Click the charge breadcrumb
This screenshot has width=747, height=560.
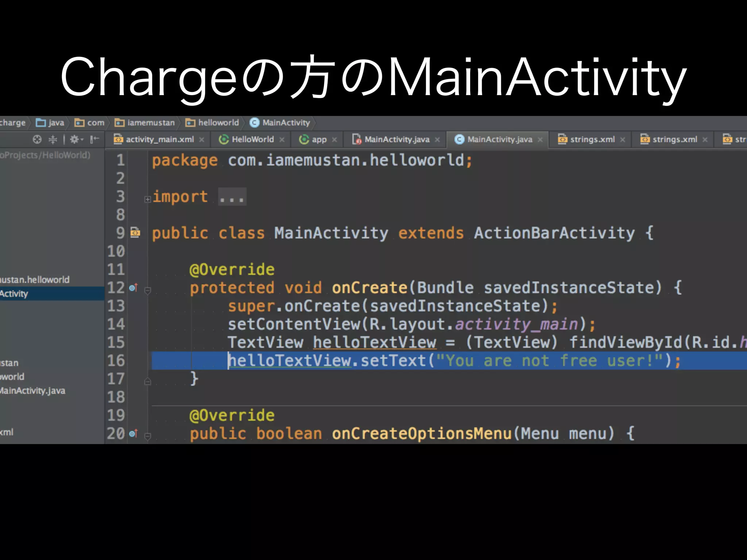pyautogui.click(x=13, y=123)
